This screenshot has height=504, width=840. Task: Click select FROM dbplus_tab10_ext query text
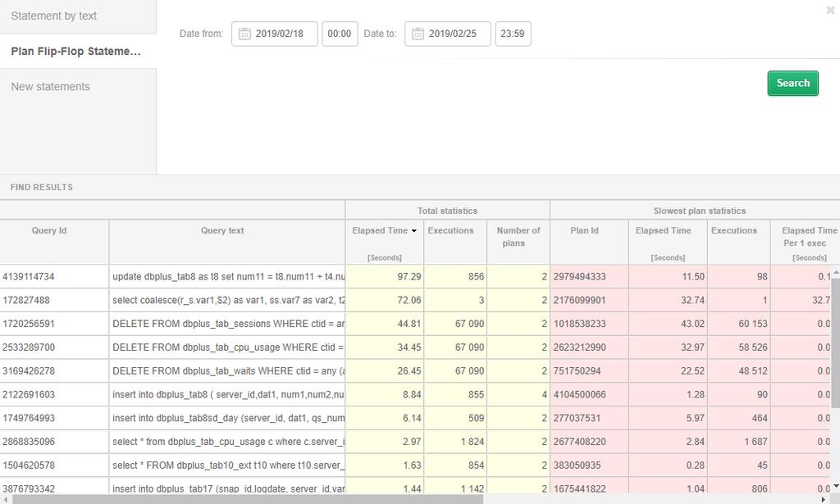[x=229, y=465]
